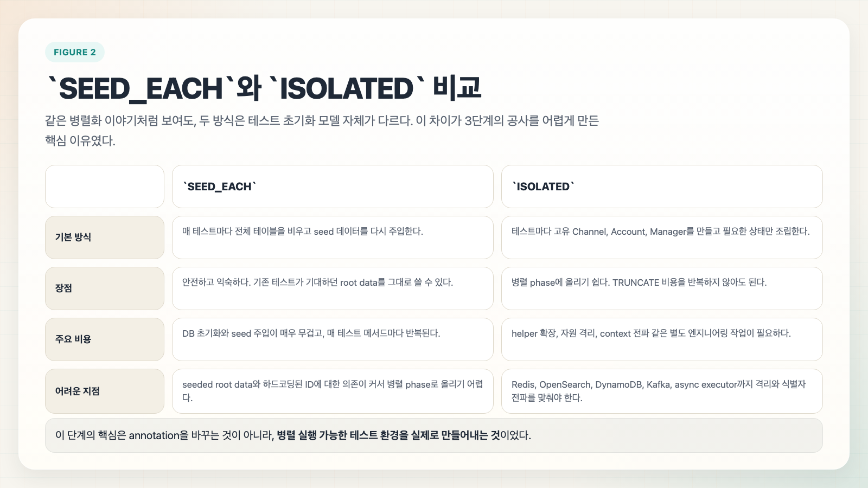Click the cell about 하드코딩된 ID 의존

click(332, 391)
